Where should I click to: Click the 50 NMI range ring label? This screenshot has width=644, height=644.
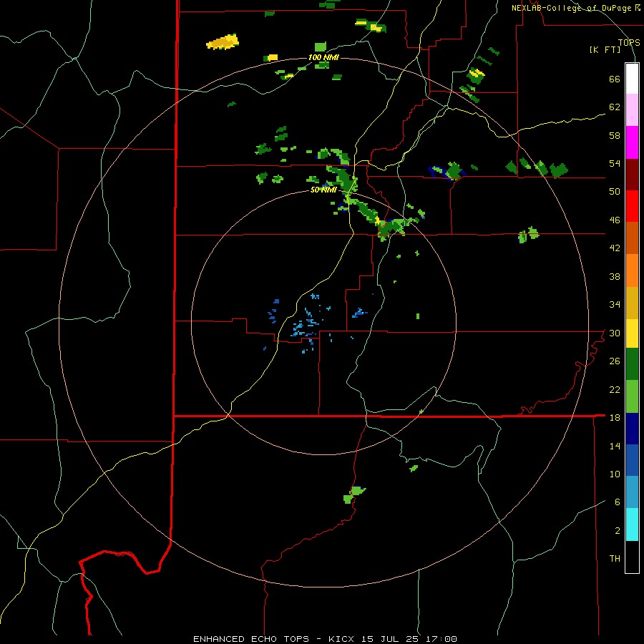[x=323, y=190]
